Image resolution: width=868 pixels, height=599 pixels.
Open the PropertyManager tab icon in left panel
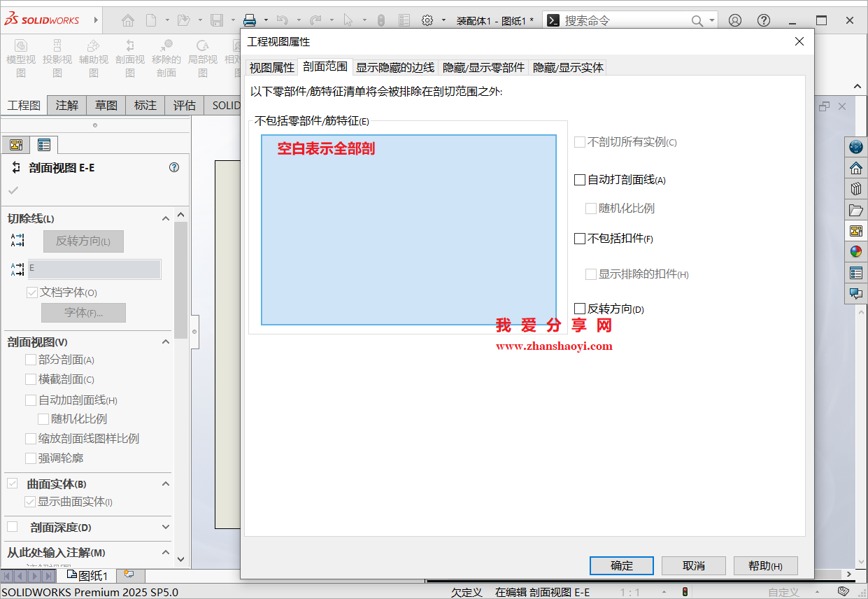[x=44, y=145]
